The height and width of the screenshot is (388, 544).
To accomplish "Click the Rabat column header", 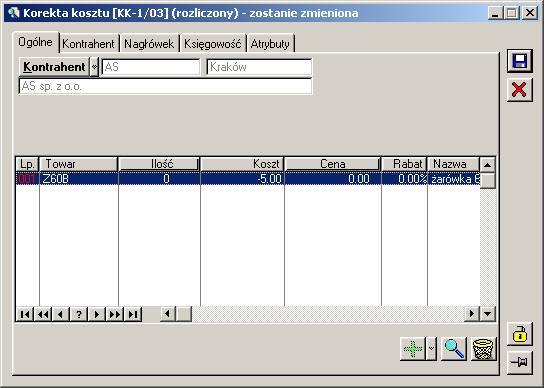I will [x=404, y=164].
